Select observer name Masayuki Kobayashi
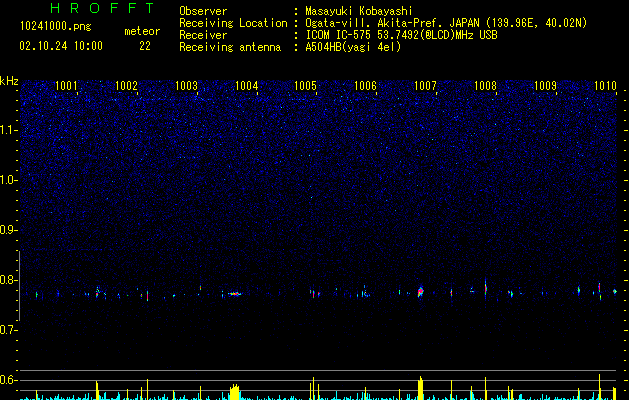This screenshot has width=629, height=400. (x=359, y=11)
